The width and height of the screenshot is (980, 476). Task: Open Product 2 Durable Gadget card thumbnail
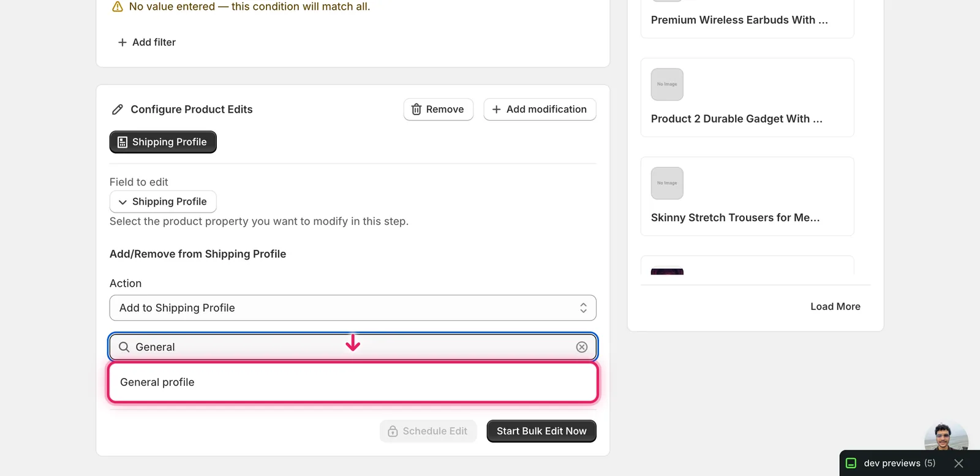point(667,85)
